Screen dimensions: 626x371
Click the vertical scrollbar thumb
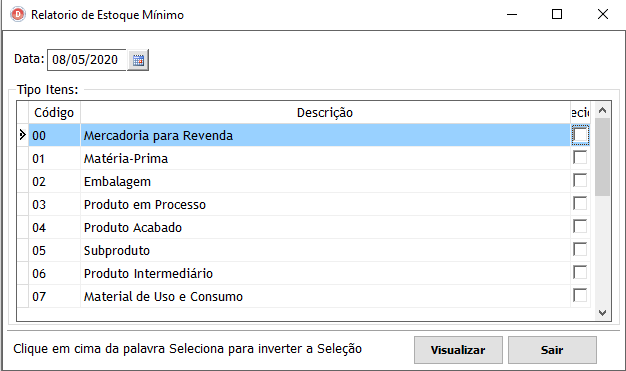602,157
